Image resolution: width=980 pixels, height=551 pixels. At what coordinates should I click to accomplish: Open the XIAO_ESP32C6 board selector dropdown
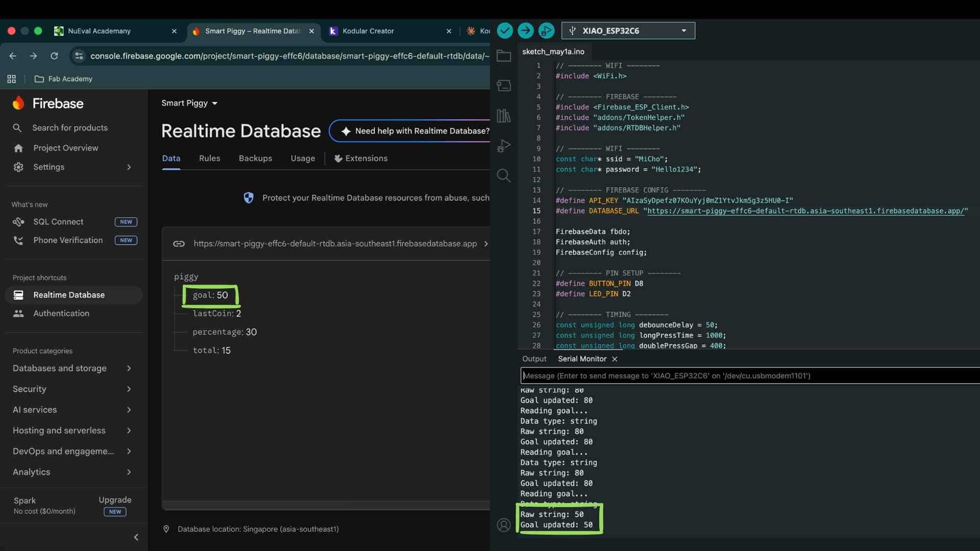pyautogui.click(x=628, y=31)
